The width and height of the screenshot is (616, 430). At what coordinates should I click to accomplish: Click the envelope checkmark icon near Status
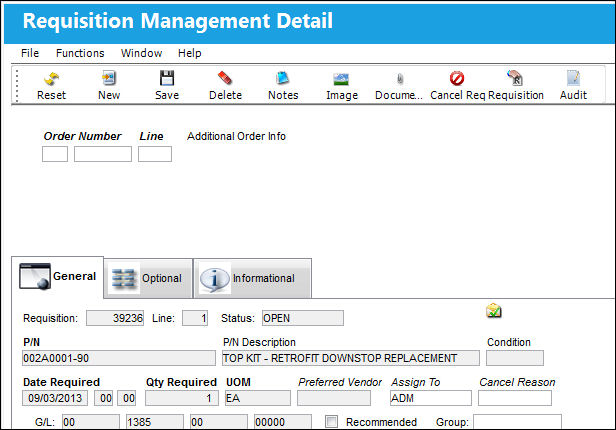click(494, 311)
